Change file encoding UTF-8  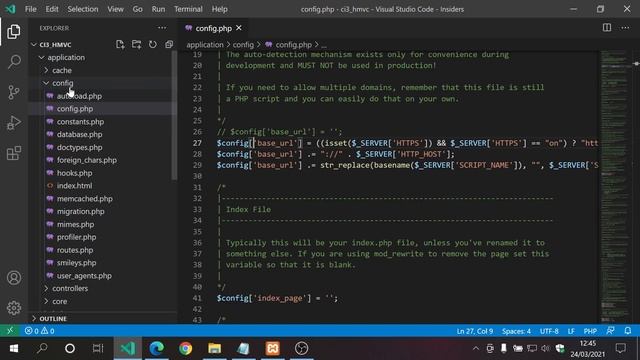coord(549,331)
